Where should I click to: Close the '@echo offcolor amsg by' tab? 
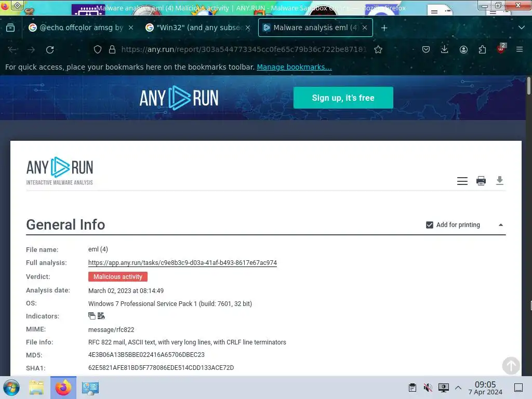(130, 28)
